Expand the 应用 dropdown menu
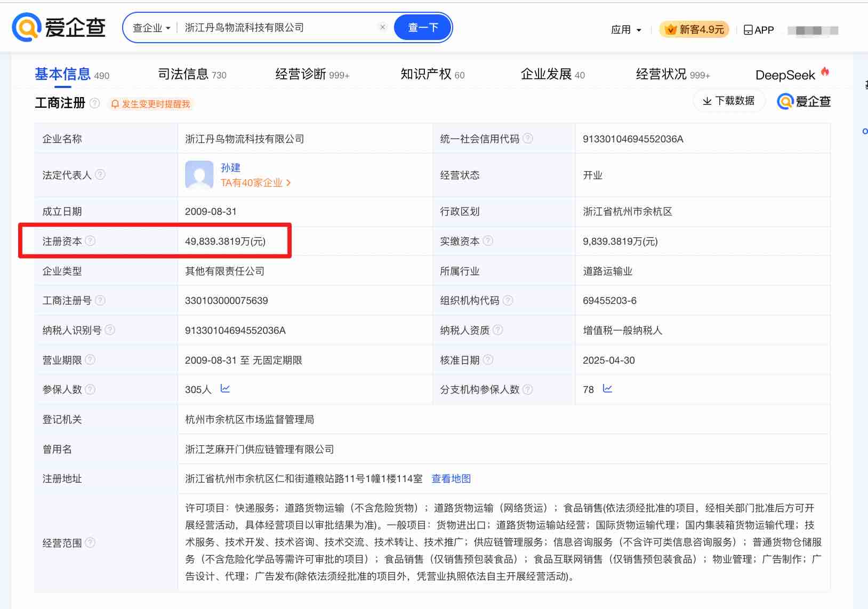868x609 pixels. pyautogui.click(x=626, y=30)
